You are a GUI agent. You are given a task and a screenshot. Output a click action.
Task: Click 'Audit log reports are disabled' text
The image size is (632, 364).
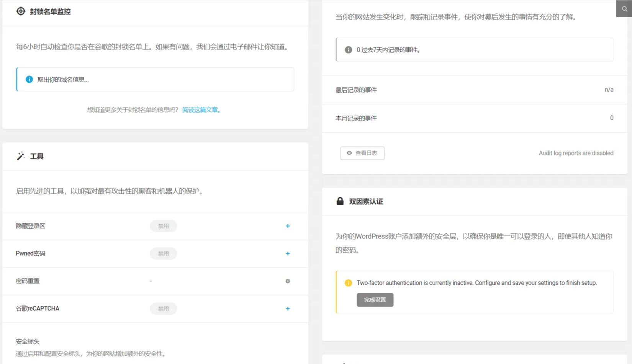(576, 153)
